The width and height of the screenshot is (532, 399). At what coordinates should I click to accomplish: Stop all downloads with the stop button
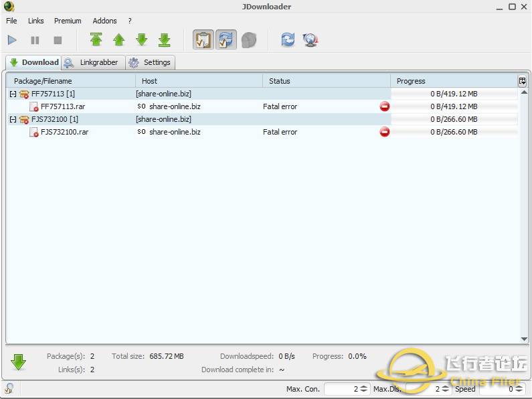pos(58,40)
